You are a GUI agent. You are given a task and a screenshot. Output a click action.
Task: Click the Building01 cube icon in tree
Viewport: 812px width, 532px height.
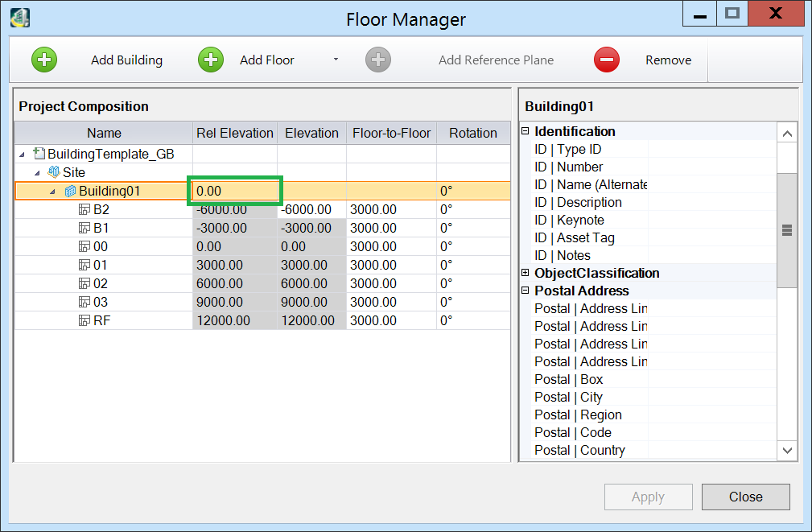point(70,191)
